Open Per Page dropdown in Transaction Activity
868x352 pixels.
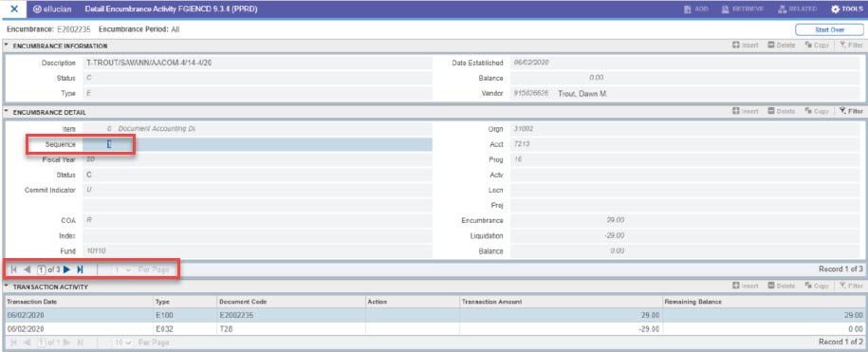[123, 343]
